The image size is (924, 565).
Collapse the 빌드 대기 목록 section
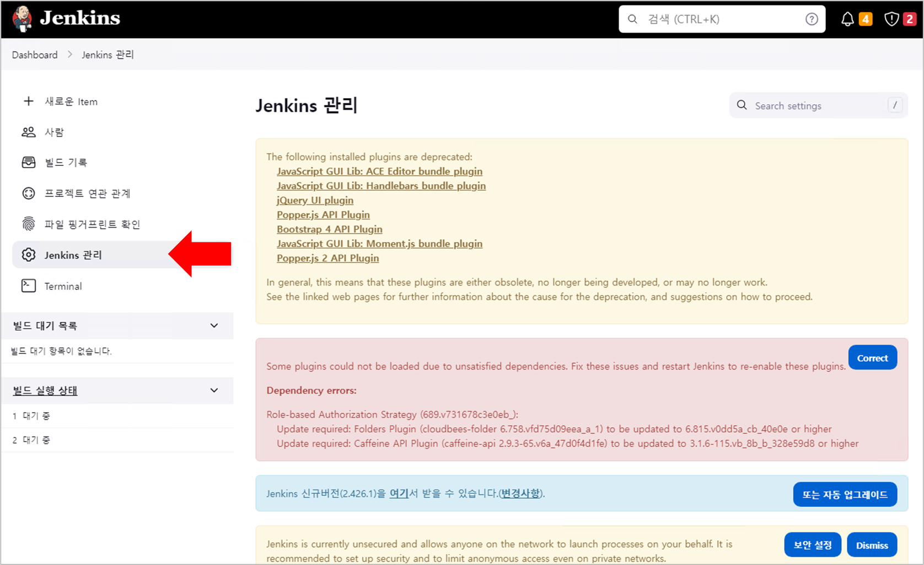214,326
